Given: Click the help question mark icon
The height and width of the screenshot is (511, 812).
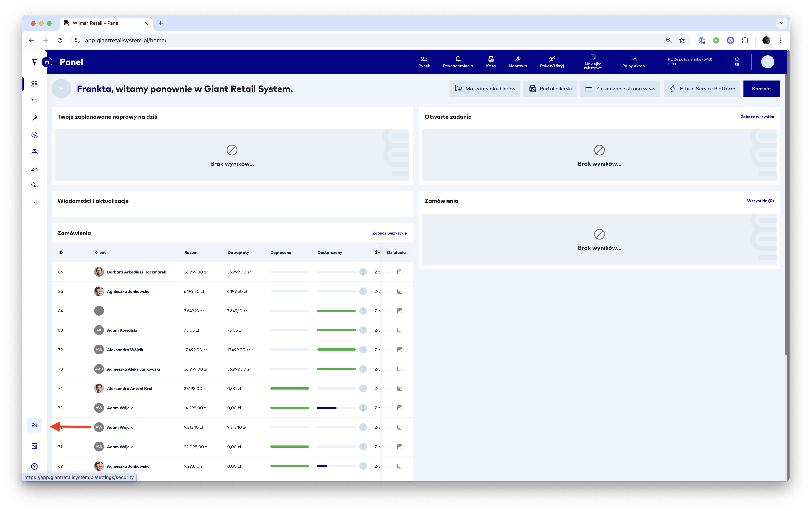Looking at the screenshot, I should pyautogui.click(x=34, y=466).
